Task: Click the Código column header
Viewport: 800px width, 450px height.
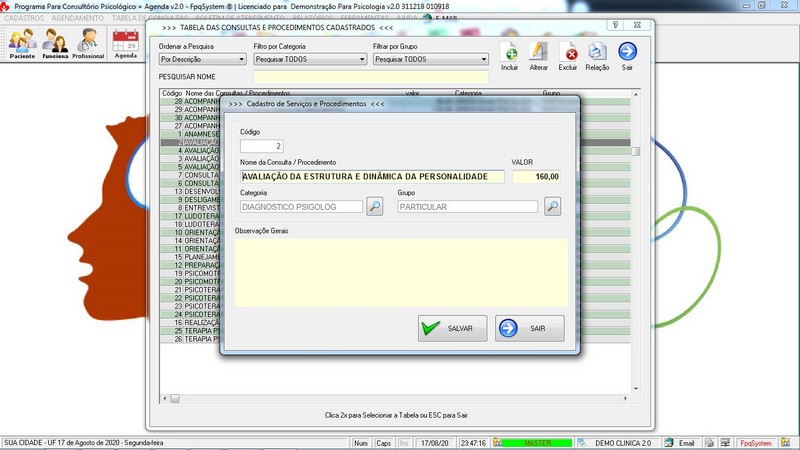Action: pos(172,93)
